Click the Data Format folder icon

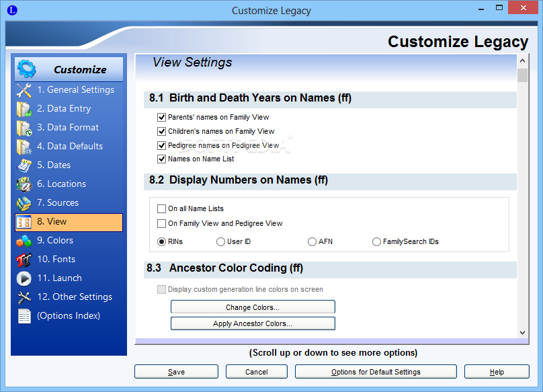point(24,128)
